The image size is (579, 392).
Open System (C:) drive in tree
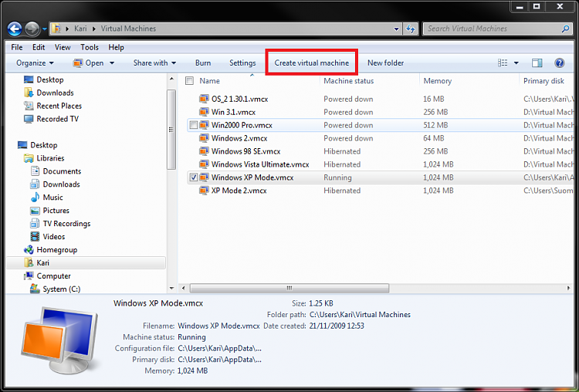[x=62, y=289]
